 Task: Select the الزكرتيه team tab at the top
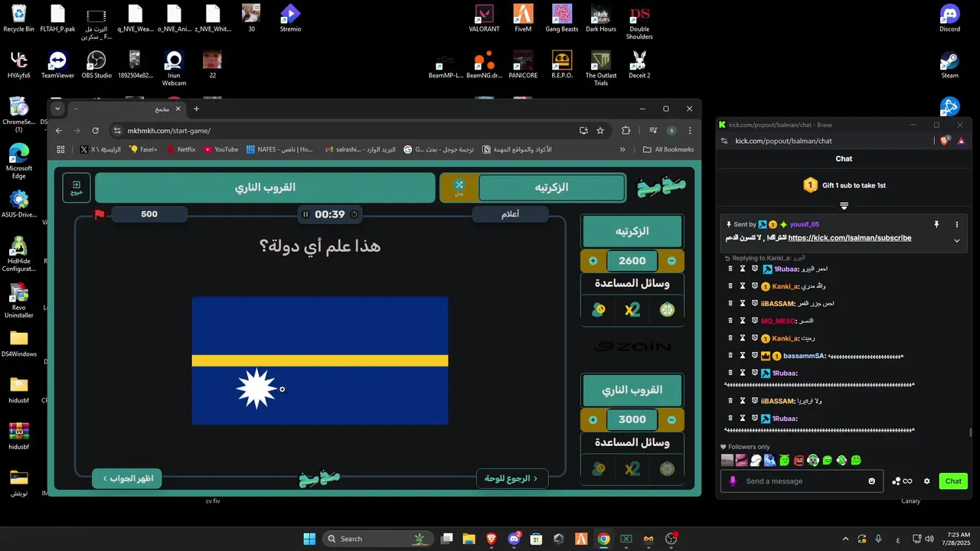(551, 187)
